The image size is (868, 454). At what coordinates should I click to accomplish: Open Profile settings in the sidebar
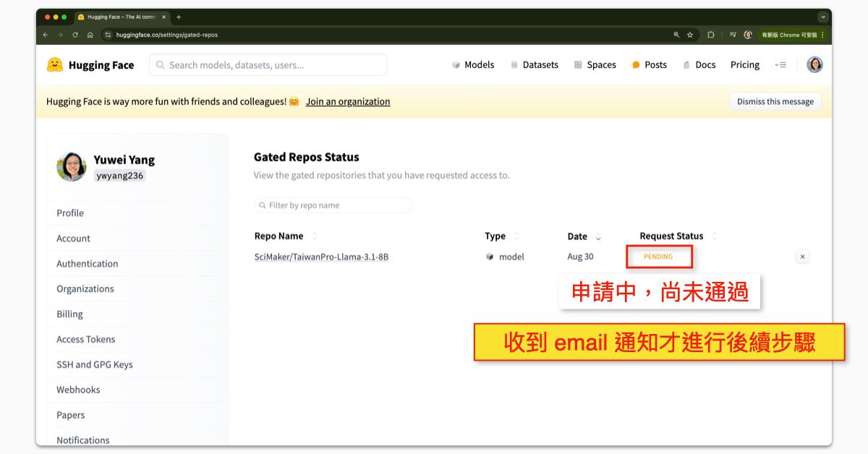(x=70, y=213)
